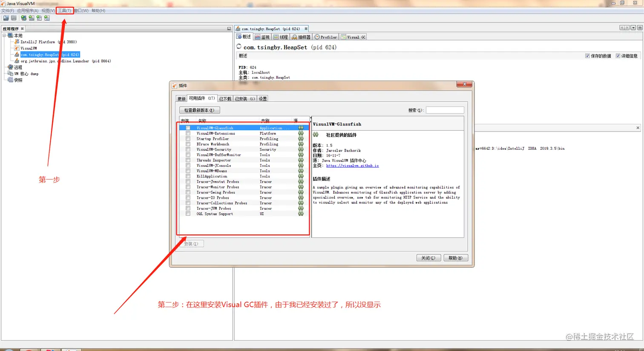Click the plugin search input field
644x351 pixels.
click(445, 110)
